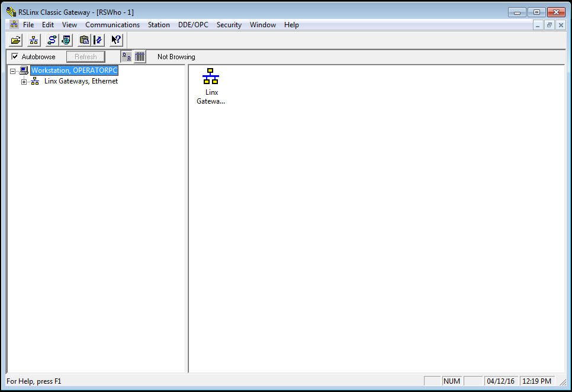Click the RSLinx application title bar icon
572x392 pixels.
coord(11,12)
